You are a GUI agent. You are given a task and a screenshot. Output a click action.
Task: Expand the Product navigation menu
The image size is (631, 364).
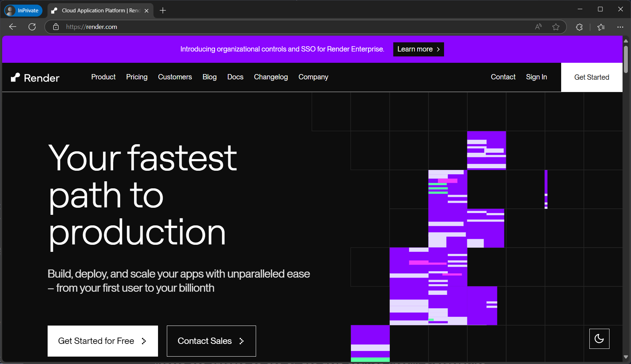[103, 77]
